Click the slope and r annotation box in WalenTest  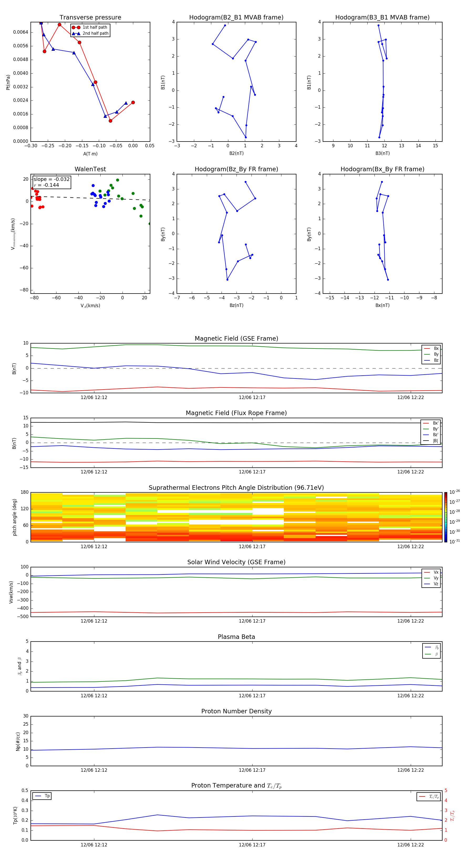(52, 182)
